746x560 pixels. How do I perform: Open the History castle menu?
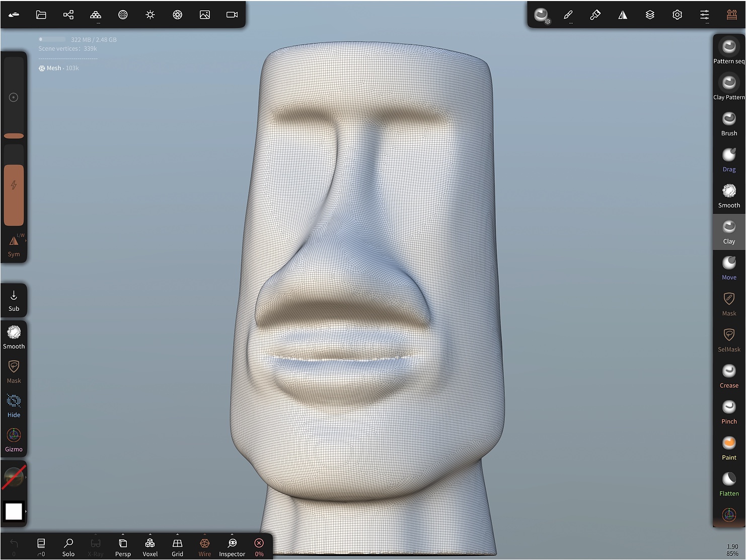(x=732, y=15)
